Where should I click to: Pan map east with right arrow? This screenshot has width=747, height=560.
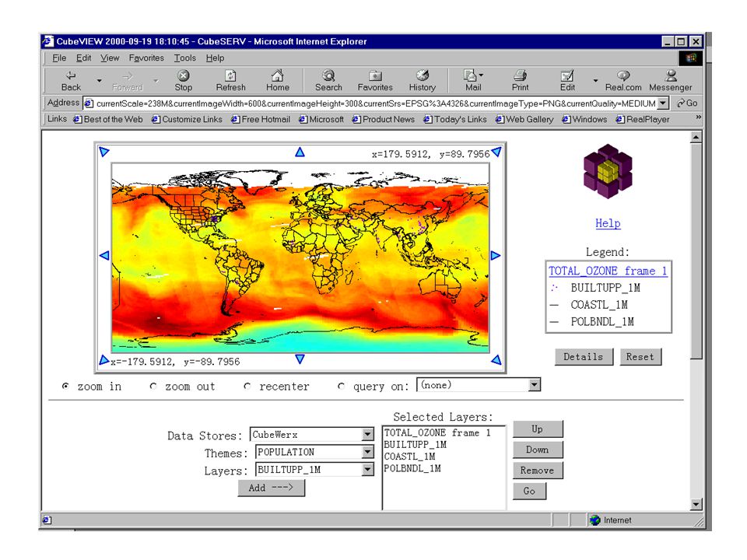(x=496, y=255)
